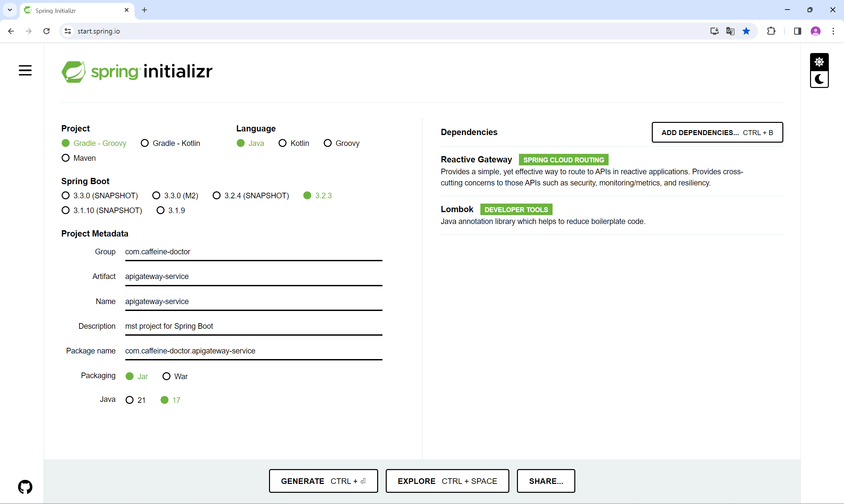Expand the tab search dropdown arrow
The image size is (844, 504).
(x=10, y=10)
